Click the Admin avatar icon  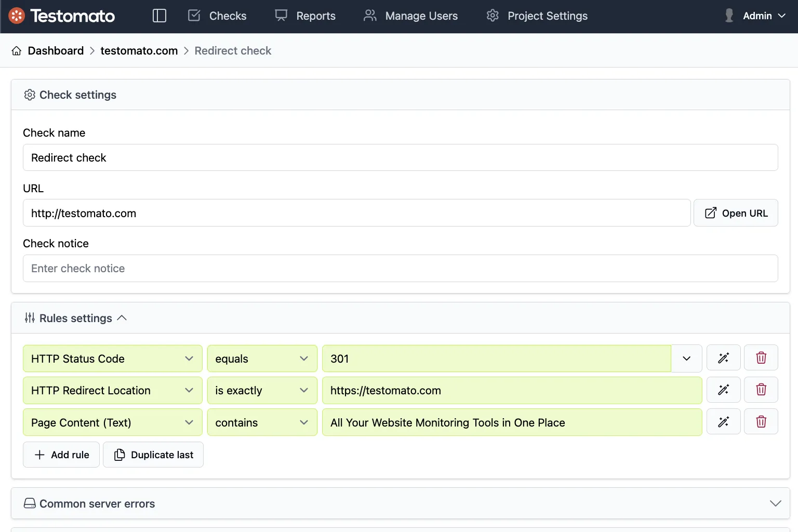coord(728,16)
